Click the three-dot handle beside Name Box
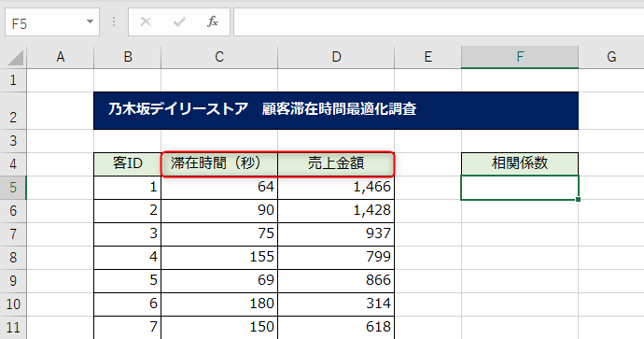The image size is (644, 339). [x=114, y=21]
